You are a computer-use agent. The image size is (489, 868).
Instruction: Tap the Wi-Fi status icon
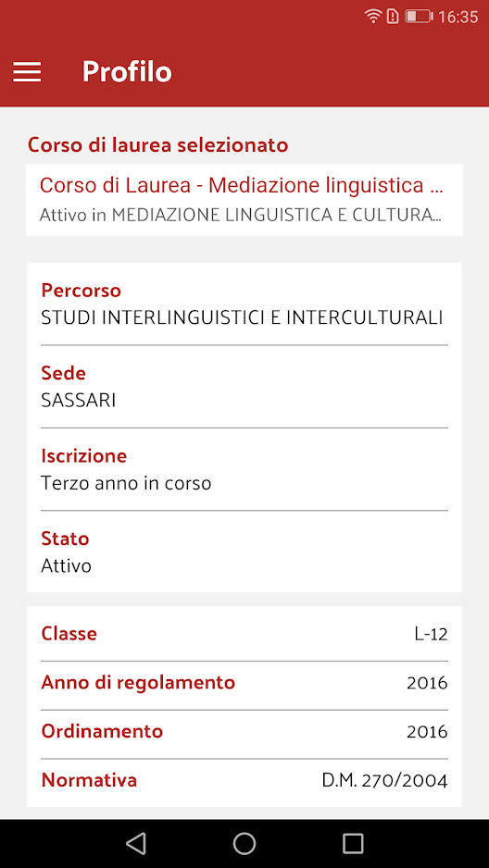click(374, 17)
